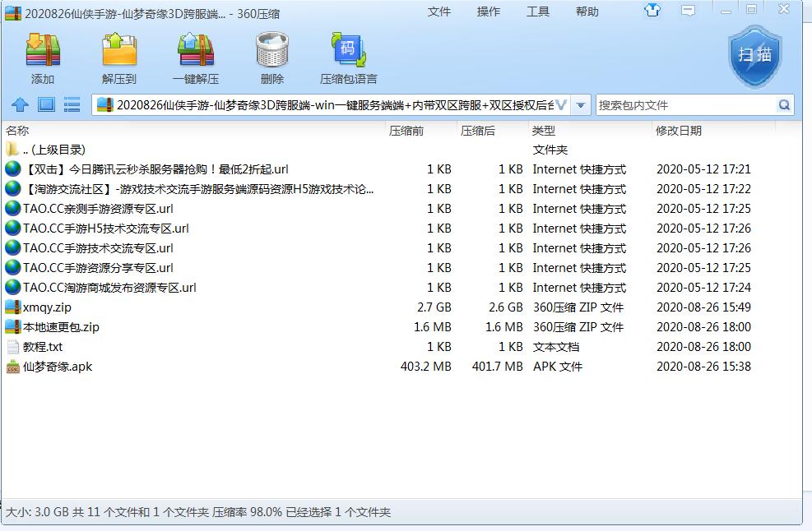Image resolution: width=812 pixels, height=531 pixels.
Task: Switch to detailed list view mode
Action: pos(72,104)
